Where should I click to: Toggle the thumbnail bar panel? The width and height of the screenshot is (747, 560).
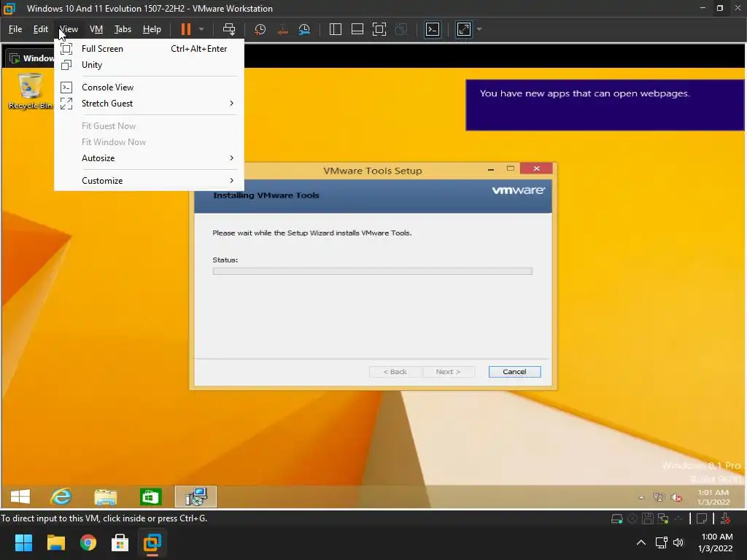coord(357,29)
